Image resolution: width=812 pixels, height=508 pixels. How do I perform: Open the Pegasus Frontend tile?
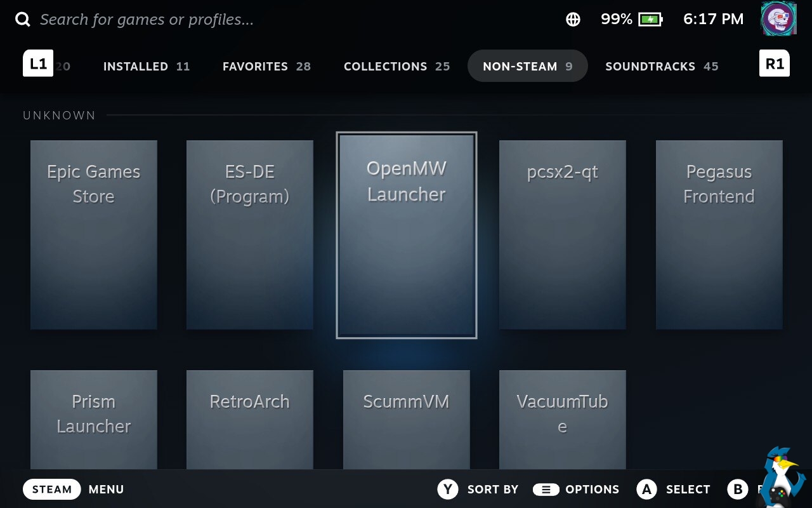coord(719,235)
